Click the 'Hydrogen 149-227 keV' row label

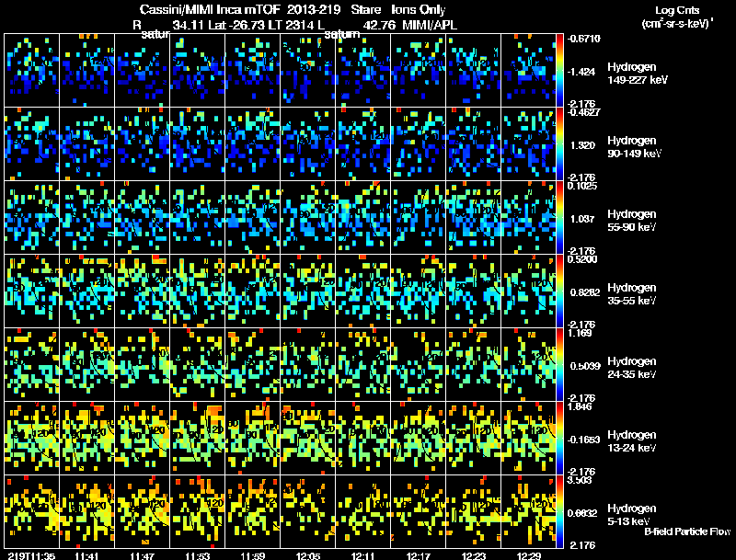point(638,74)
